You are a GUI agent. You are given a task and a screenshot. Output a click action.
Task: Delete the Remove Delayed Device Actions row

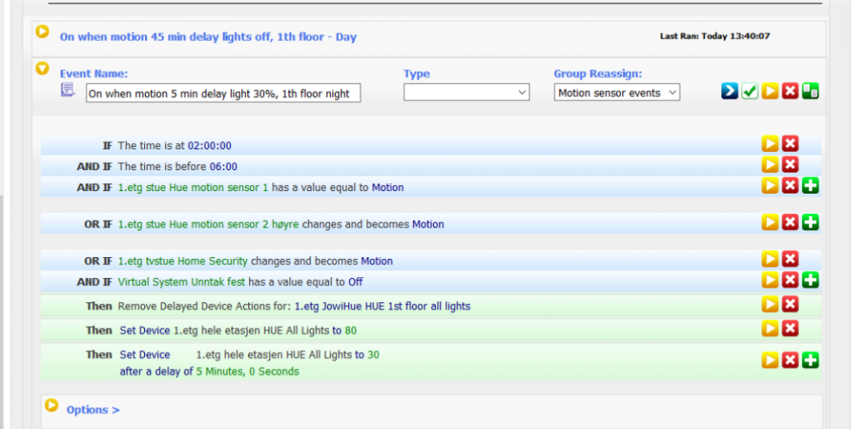coord(790,305)
